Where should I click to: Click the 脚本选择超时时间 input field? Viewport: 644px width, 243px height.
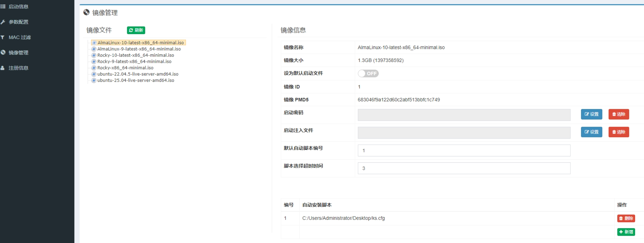[x=464, y=168]
